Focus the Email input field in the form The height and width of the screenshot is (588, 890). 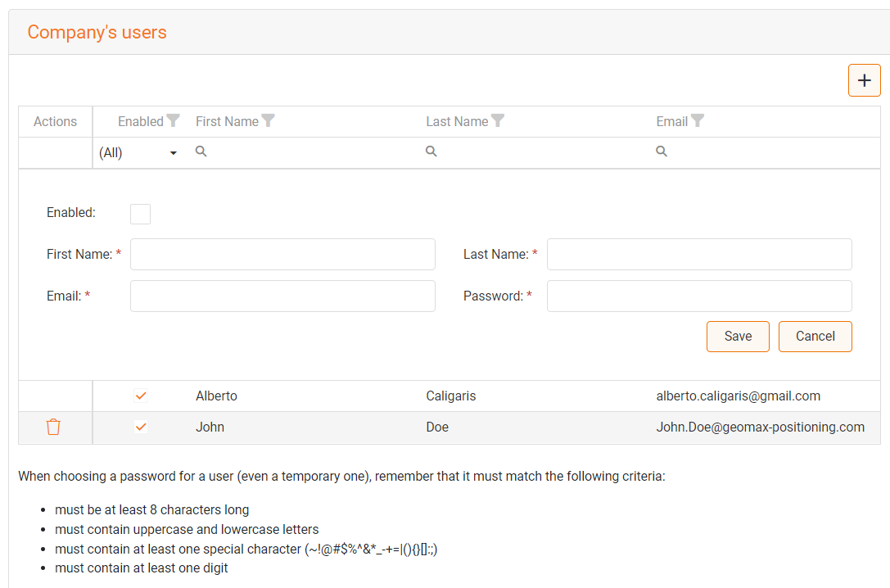coord(282,296)
